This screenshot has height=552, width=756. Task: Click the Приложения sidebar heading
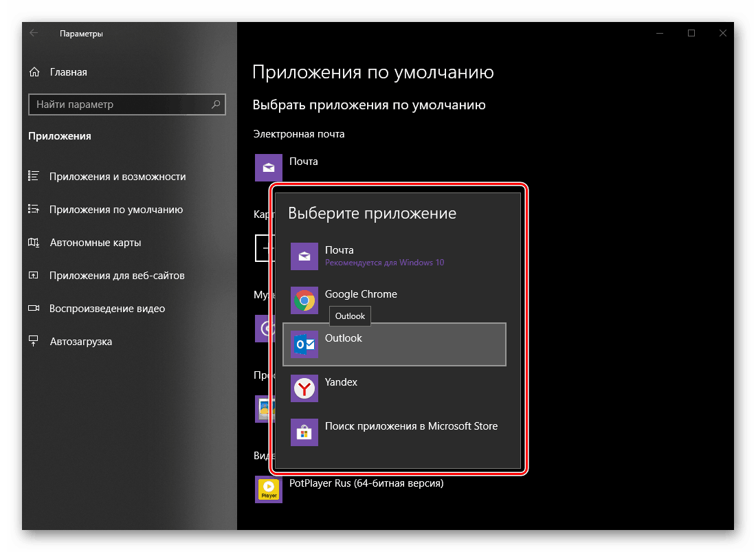(x=60, y=136)
